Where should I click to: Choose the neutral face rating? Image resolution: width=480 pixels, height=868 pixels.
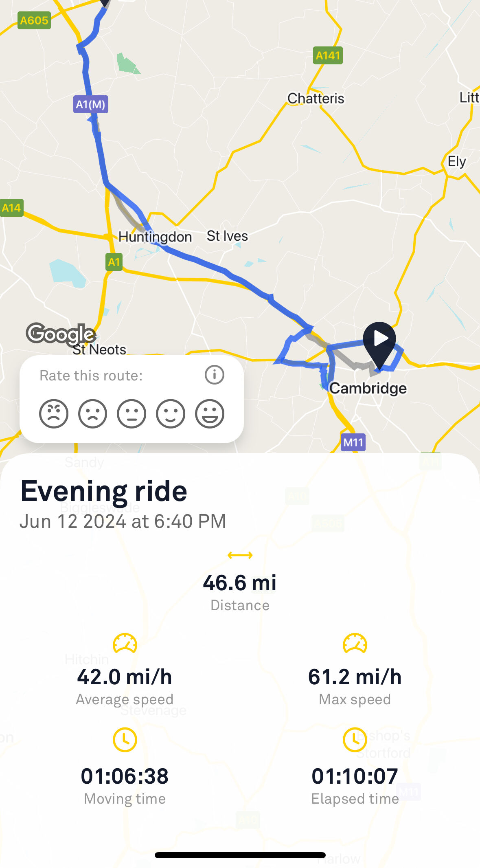click(132, 414)
